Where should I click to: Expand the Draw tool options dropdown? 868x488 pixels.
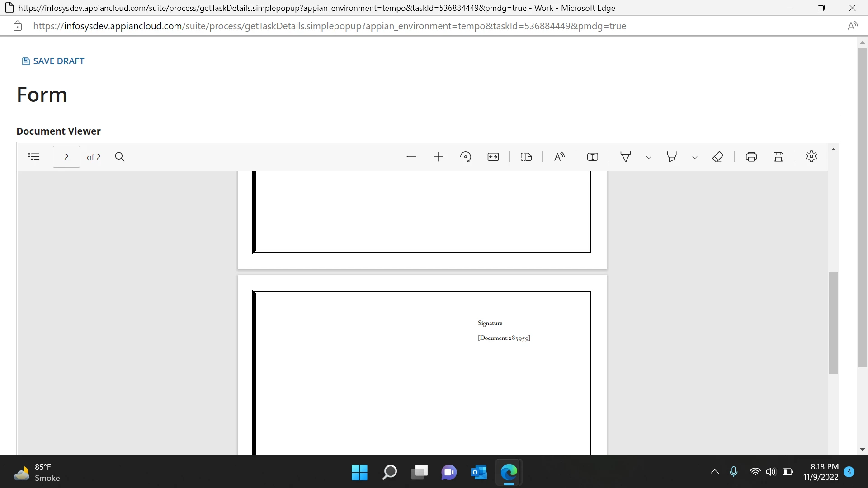[649, 157]
